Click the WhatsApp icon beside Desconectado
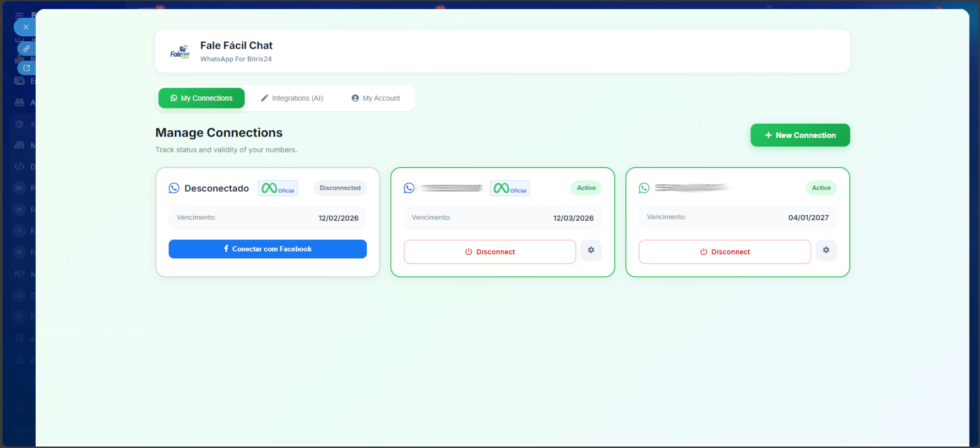Screen dimensions: 980x448 174,188
